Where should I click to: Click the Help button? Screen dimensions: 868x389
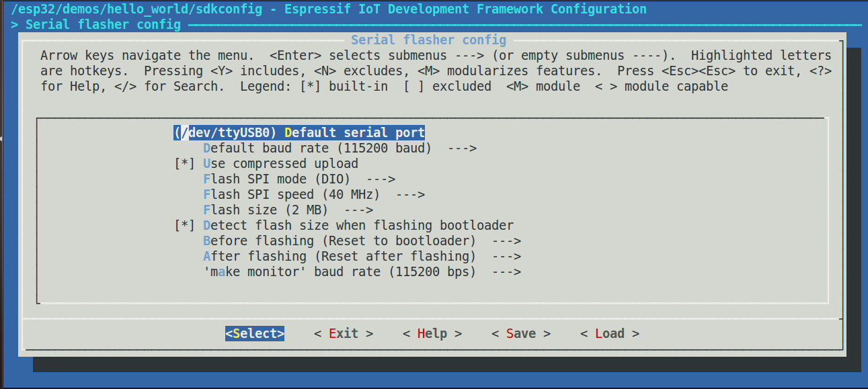(x=432, y=333)
